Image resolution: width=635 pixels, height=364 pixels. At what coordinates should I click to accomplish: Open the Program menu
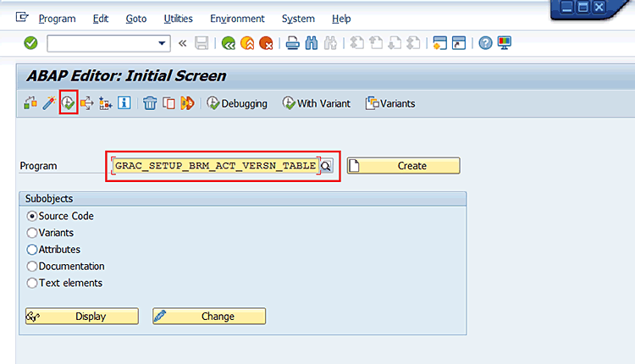click(x=57, y=19)
